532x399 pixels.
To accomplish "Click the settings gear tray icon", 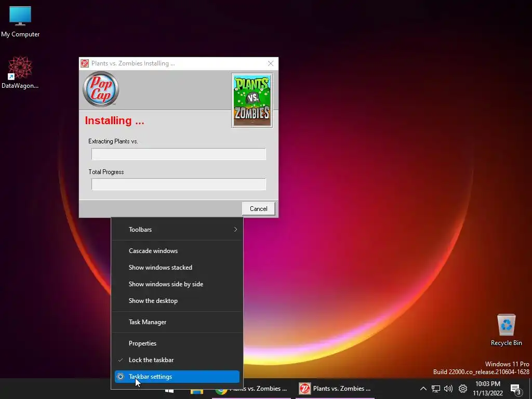I will click(463, 389).
